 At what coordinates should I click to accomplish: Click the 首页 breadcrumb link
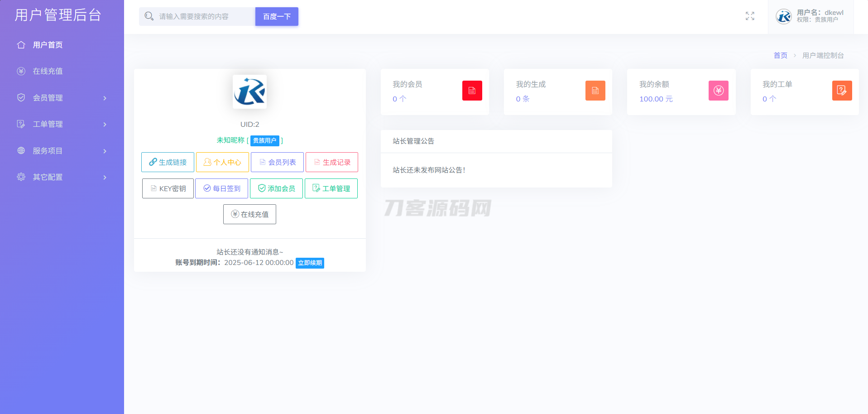780,55
